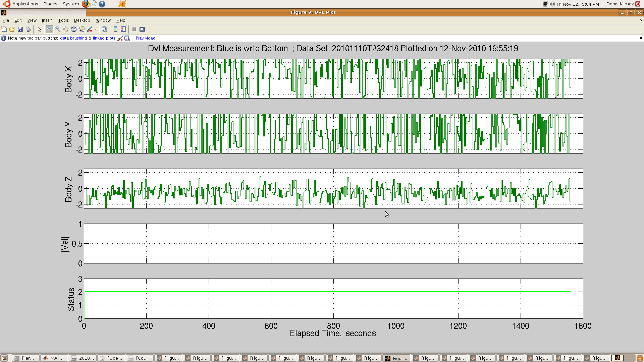644x362 pixels.
Task: Toggle the Brush/Select Data tool
Action: coord(90,29)
